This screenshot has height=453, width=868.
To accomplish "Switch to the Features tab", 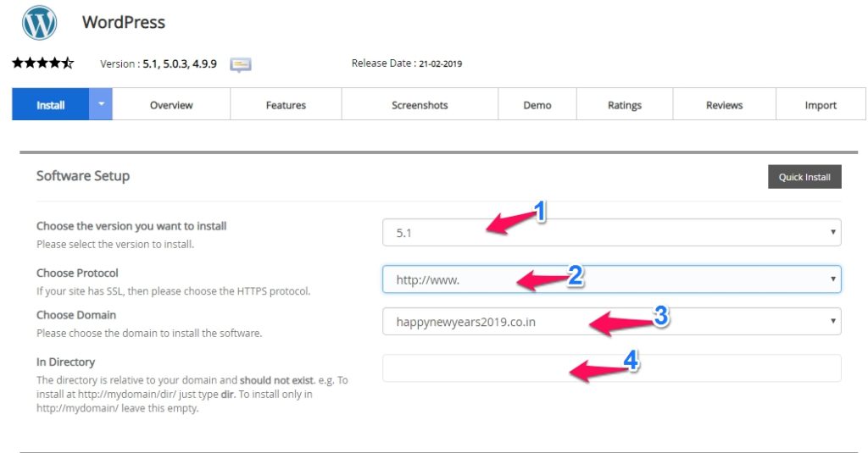I will tap(286, 104).
